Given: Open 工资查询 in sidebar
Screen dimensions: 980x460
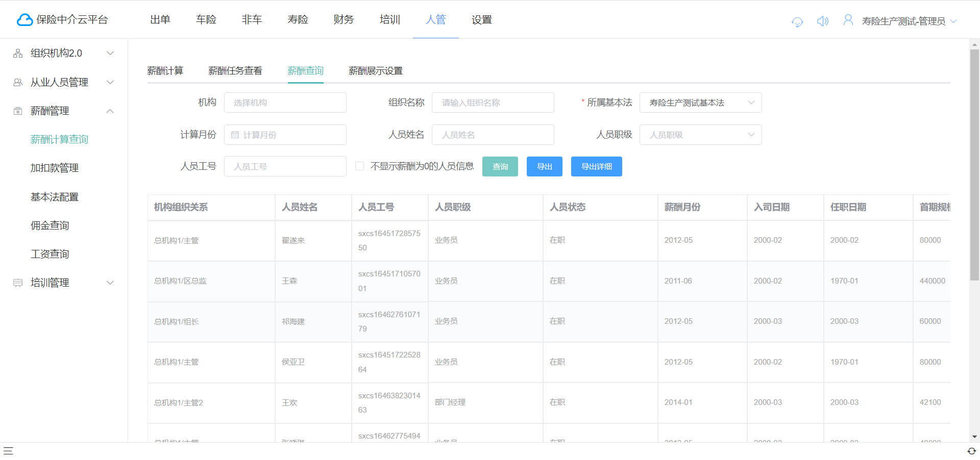Looking at the screenshot, I should tap(50, 254).
